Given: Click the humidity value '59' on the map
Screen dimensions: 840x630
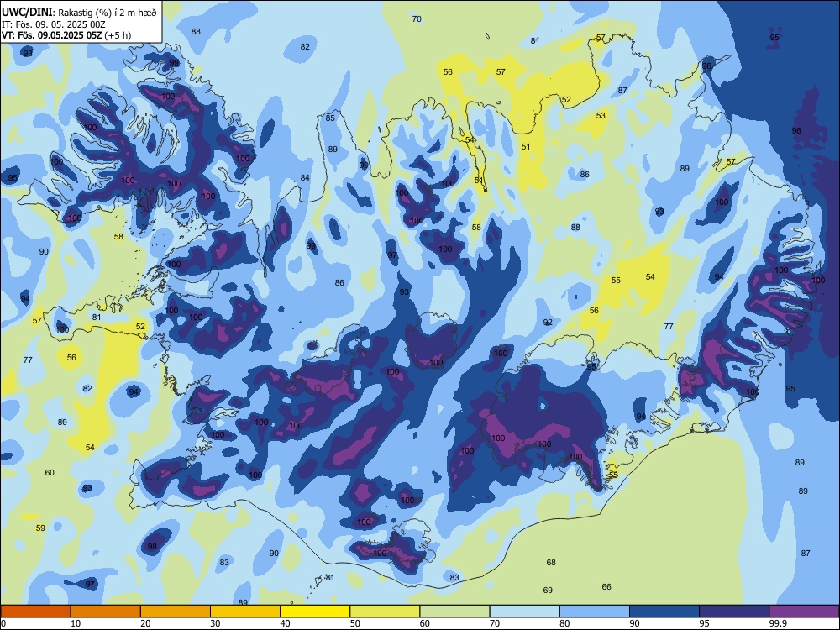Looking at the screenshot, I should click(40, 528).
